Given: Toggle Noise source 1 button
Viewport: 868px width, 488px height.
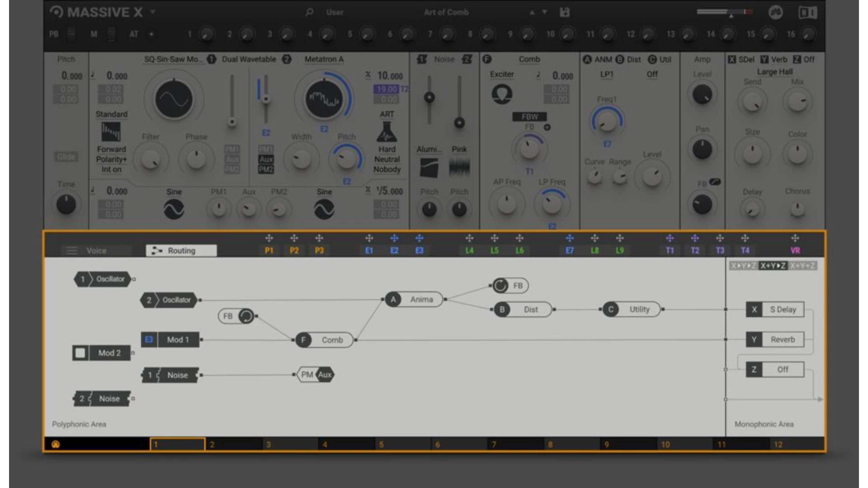Looking at the screenshot, I should pyautogui.click(x=422, y=59).
